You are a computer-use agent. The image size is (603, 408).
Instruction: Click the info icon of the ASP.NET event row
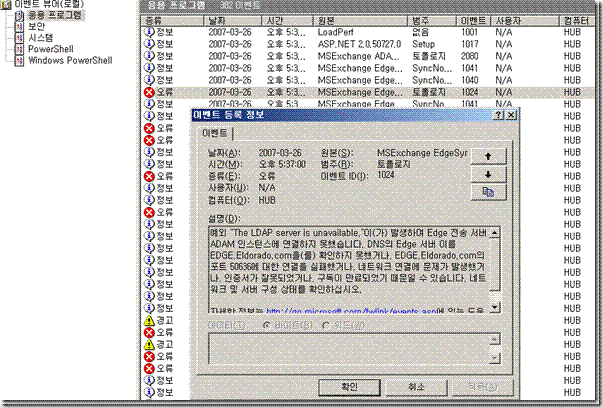(x=149, y=44)
